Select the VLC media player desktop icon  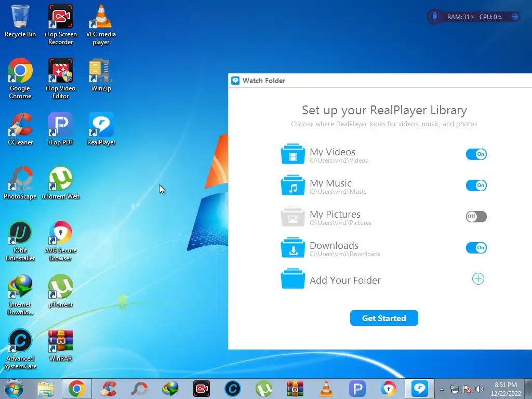[x=101, y=24]
